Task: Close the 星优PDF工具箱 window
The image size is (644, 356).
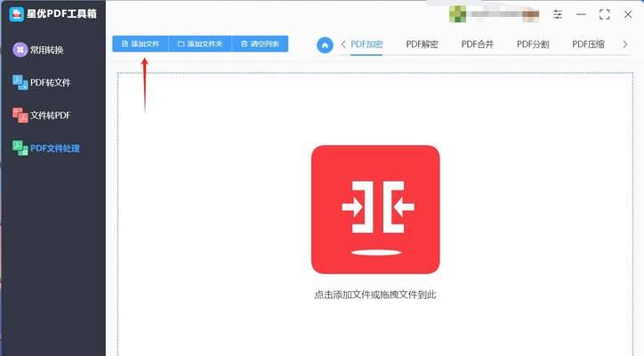Action: [x=628, y=14]
